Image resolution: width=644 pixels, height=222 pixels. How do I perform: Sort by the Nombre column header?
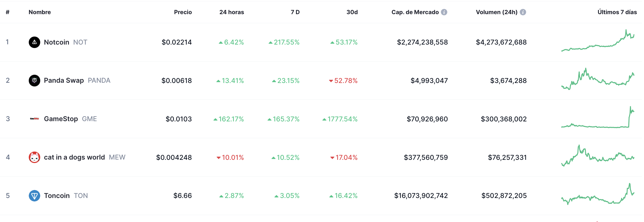pyautogui.click(x=40, y=12)
